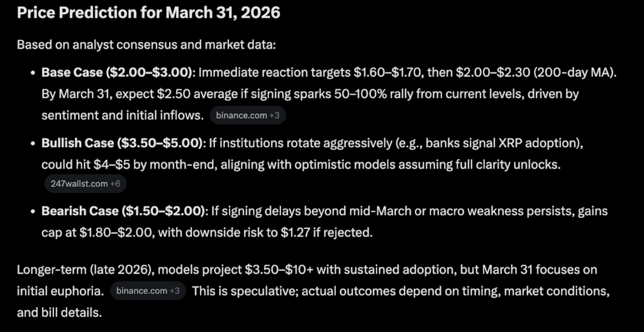Click the bullet marker before Base Case
Viewport: 644px width, 332px height.
[33, 73]
